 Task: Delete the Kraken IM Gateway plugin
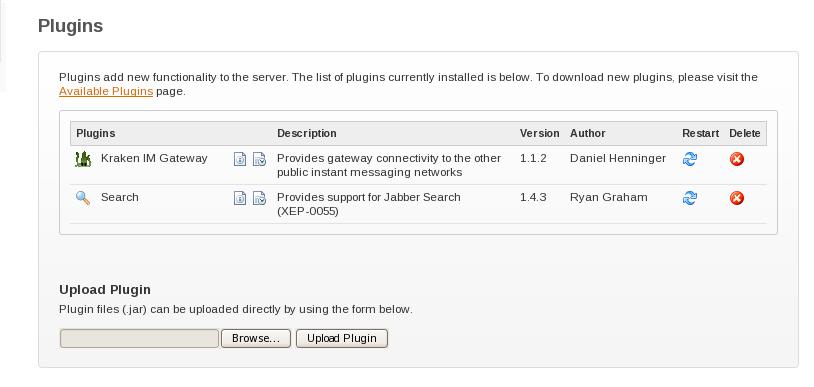[737, 159]
